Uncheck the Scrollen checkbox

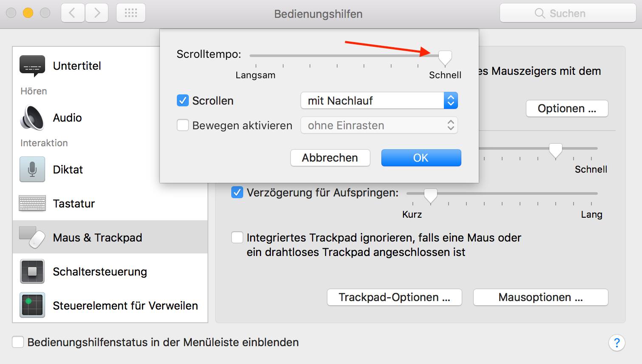coord(183,101)
